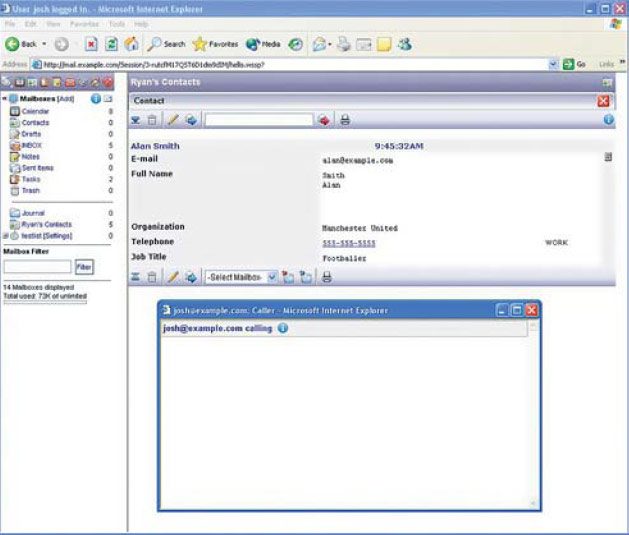The width and height of the screenshot is (629, 535).
Task: Click the Filter button
Action: click(84, 267)
